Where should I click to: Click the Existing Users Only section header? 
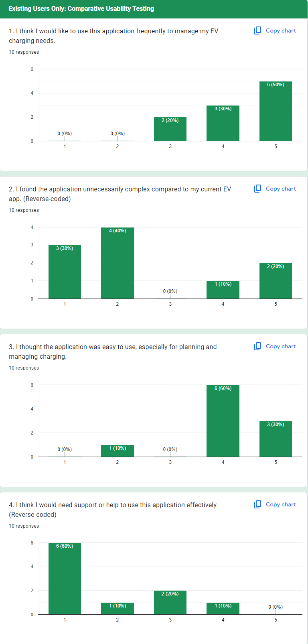coord(81,9)
